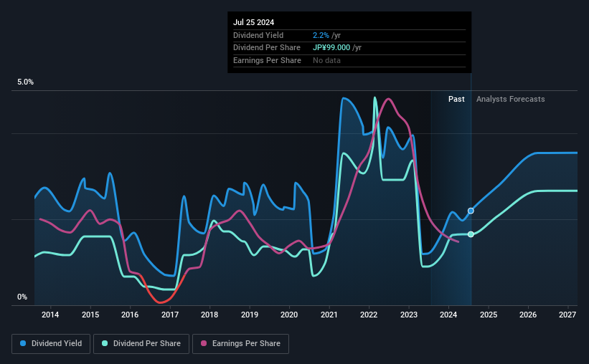
Task: Click the pink dot in Earnings Per Share legend
Action: [204, 343]
